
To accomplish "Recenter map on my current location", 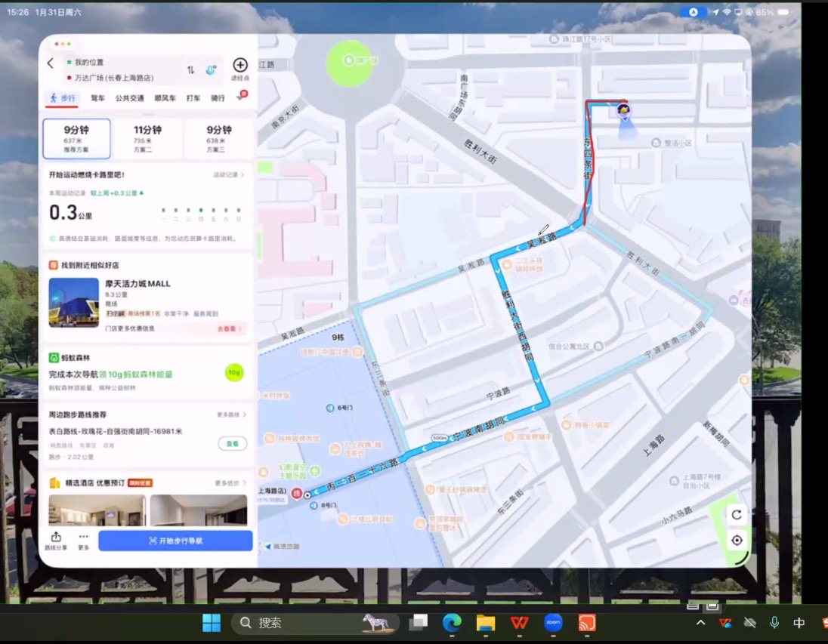I will coord(736,540).
